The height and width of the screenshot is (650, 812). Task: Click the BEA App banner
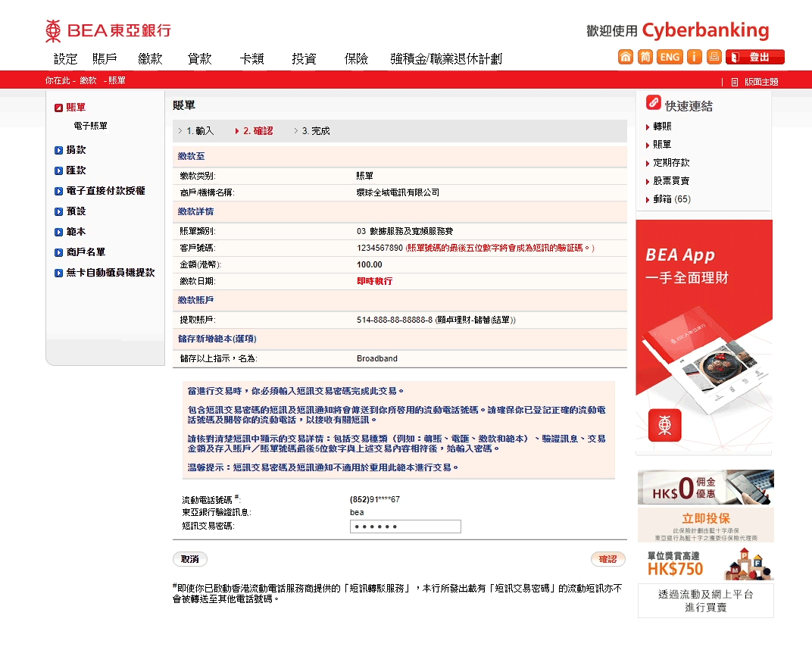click(704, 337)
